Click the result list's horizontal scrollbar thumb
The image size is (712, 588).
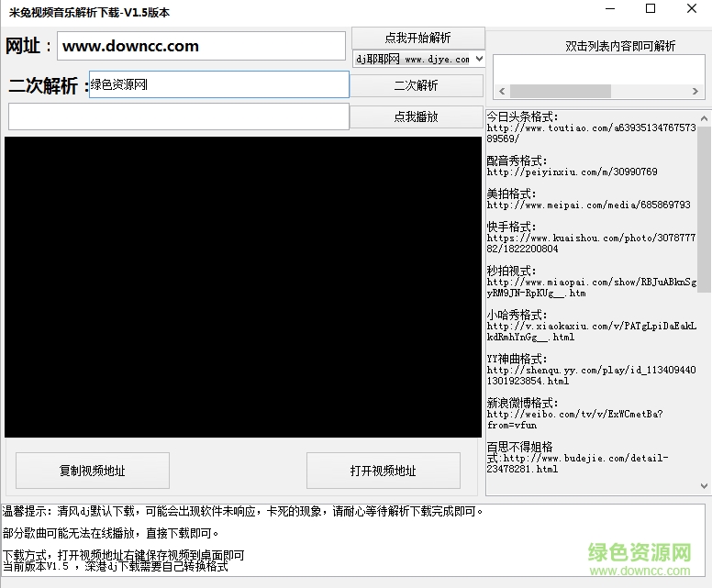[561, 91]
